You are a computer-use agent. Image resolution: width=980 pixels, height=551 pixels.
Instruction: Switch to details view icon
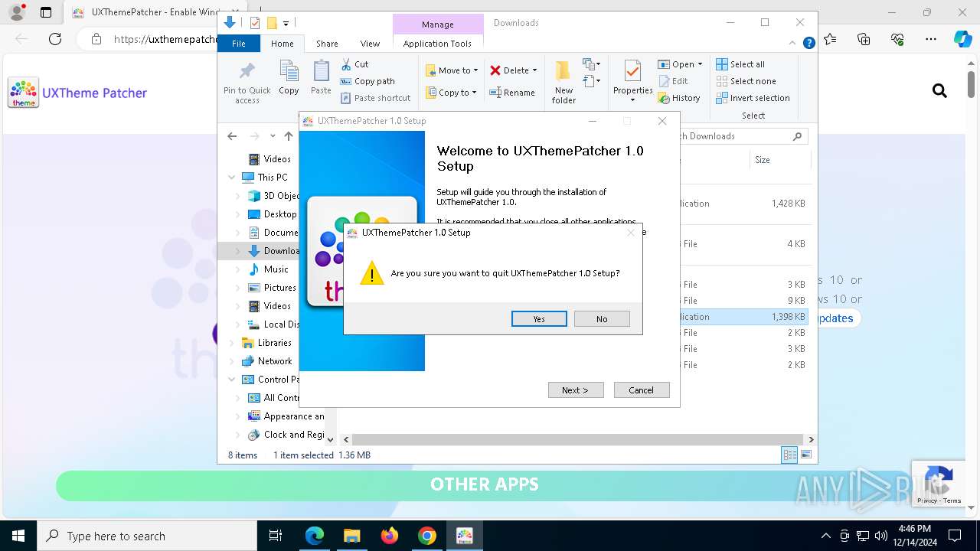pyautogui.click(x=789, y=455)
